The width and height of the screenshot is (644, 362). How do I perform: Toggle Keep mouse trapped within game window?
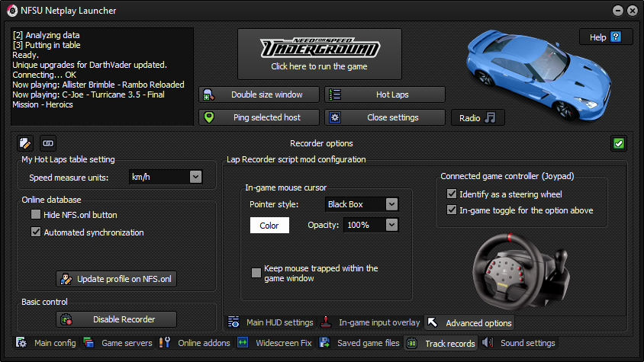click(x=256, y=273)
